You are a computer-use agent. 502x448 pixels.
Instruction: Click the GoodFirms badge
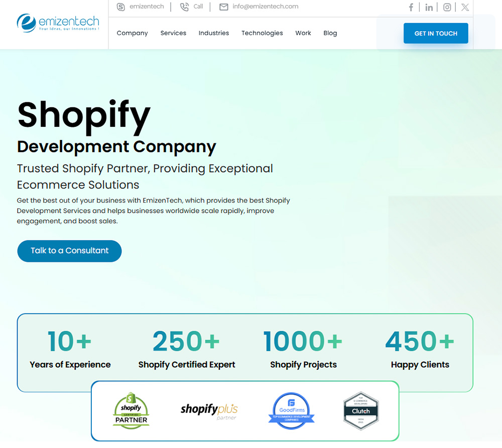tap(291, 410)
